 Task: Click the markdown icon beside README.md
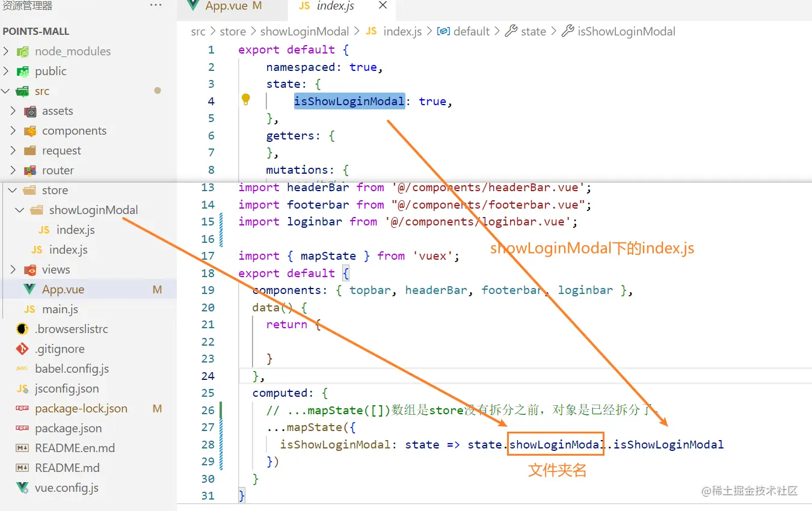pyautogui.click(x=22, y=468)
